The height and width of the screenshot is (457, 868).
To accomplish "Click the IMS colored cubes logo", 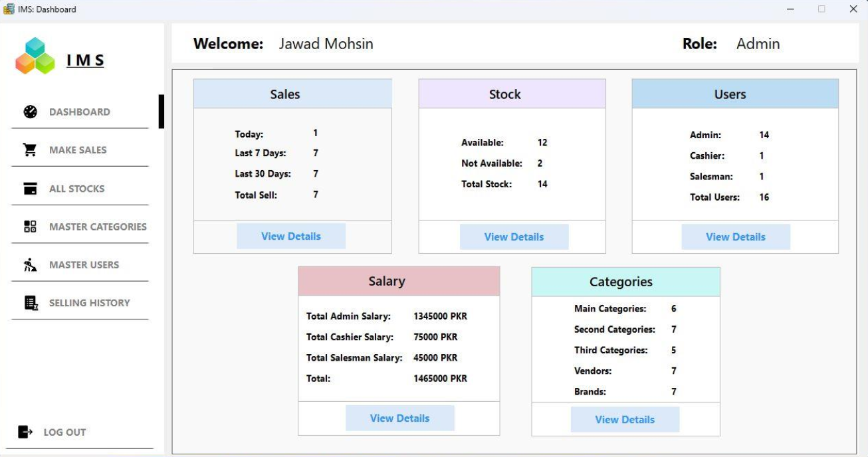I will (35, 57).
